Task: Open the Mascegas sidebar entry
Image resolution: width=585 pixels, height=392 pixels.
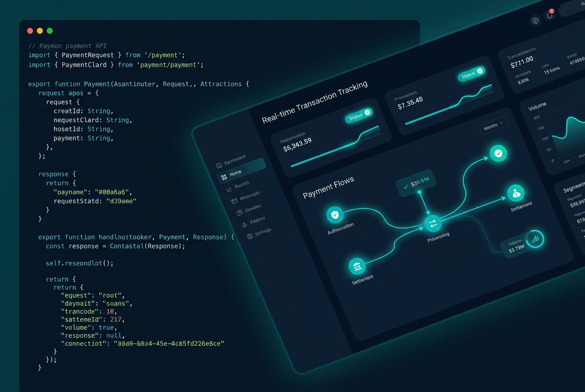Action: click(x=245, y=197)
